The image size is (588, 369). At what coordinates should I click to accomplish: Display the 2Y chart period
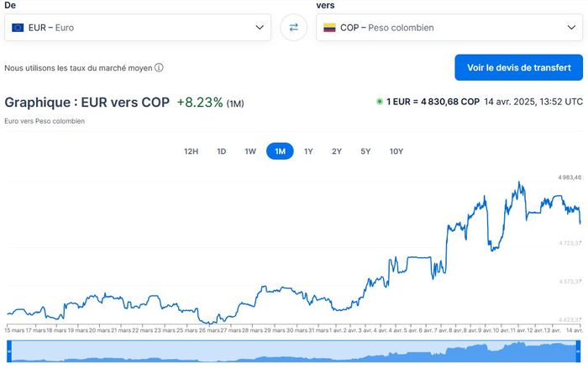coord(337,151)
